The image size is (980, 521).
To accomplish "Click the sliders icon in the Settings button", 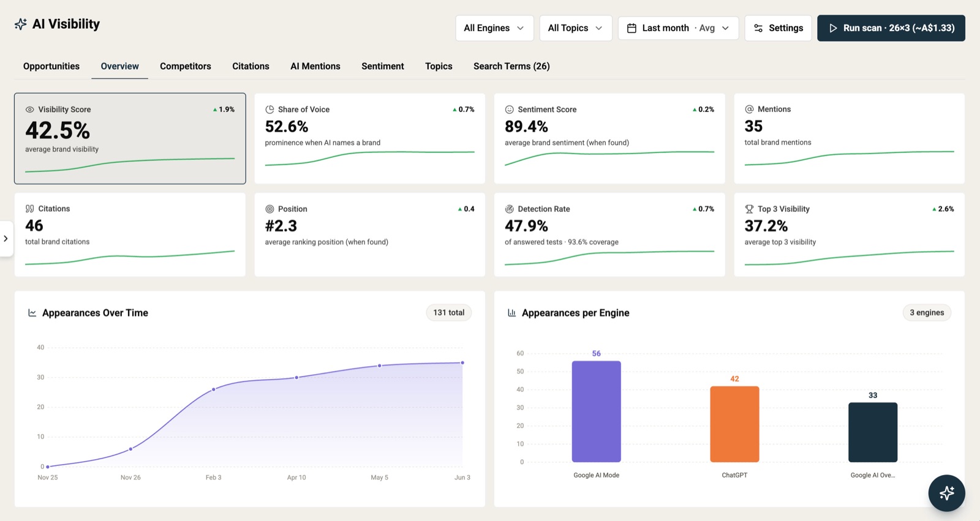I will click(x=758, y=28).
